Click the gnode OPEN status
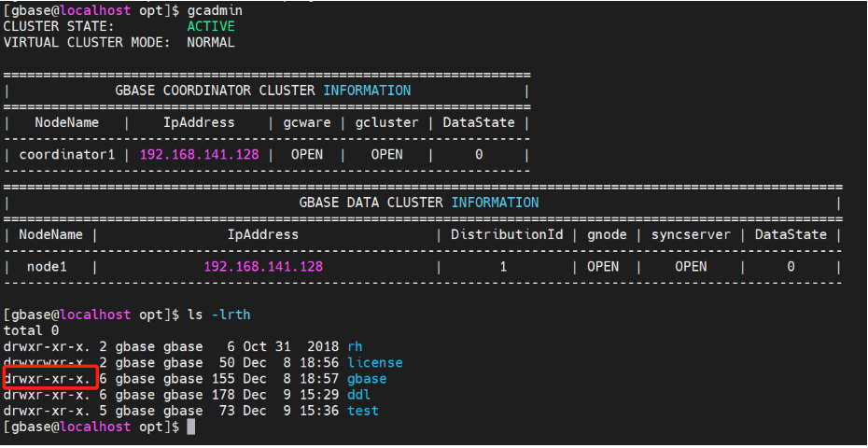Image resolution: width=868 pixels, height=448 pixels. pos(603,266)
